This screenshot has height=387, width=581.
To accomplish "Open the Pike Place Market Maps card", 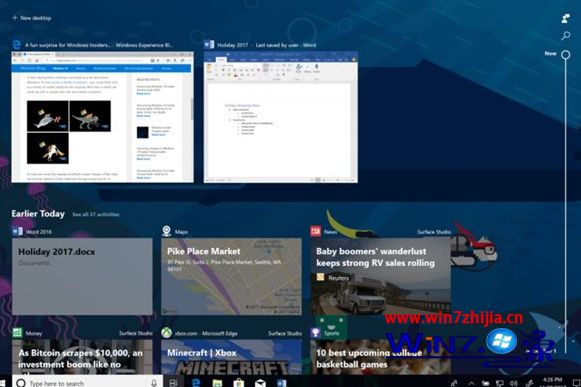I will (232, 277).
